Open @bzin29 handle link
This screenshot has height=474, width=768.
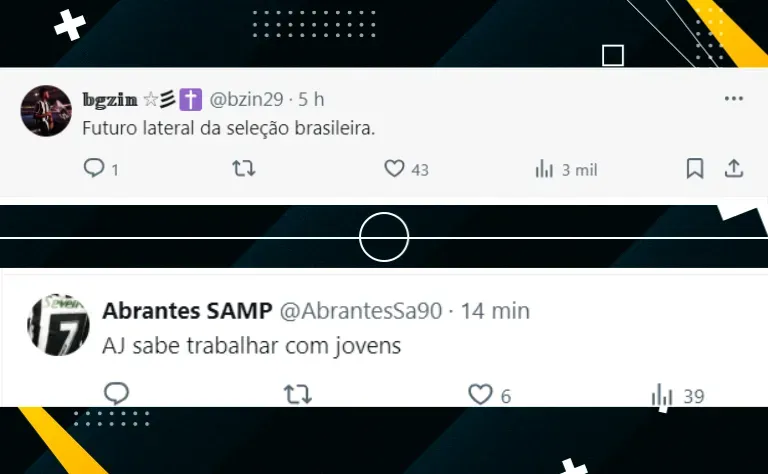coord(246,99)
